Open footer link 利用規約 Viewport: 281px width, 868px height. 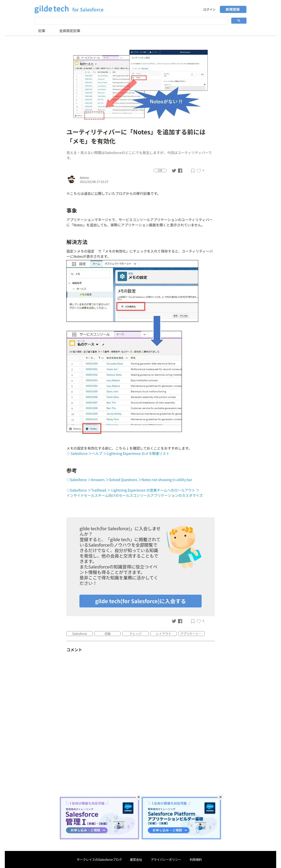[x=196, y=859]
